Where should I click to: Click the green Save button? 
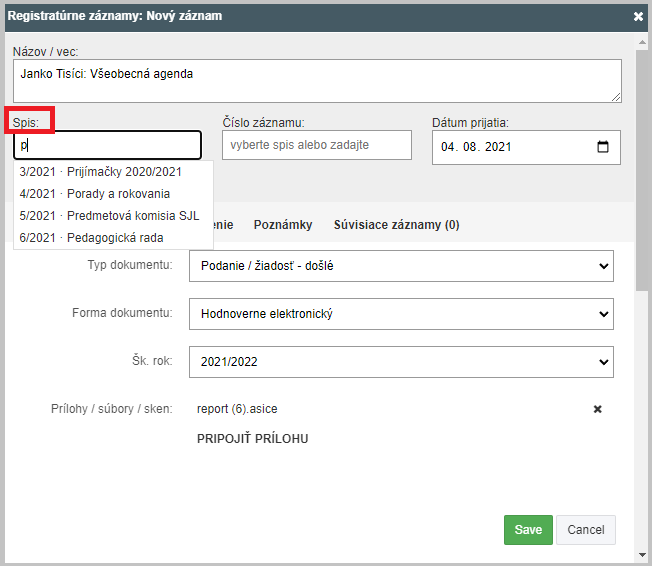tap(528, 530)
